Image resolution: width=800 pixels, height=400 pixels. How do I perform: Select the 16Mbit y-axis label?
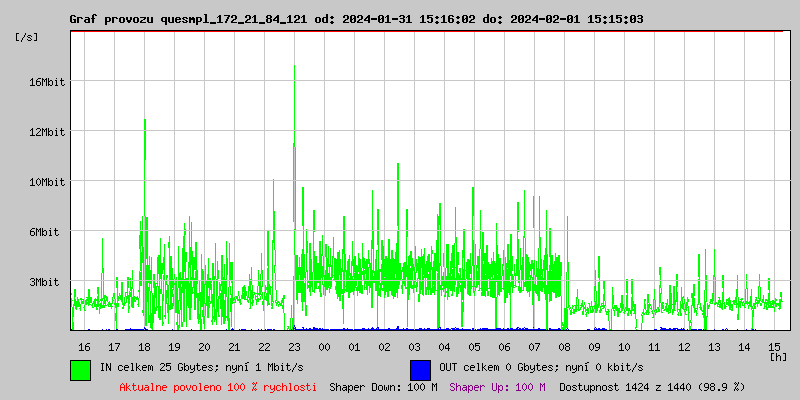[x=46, y=82]
